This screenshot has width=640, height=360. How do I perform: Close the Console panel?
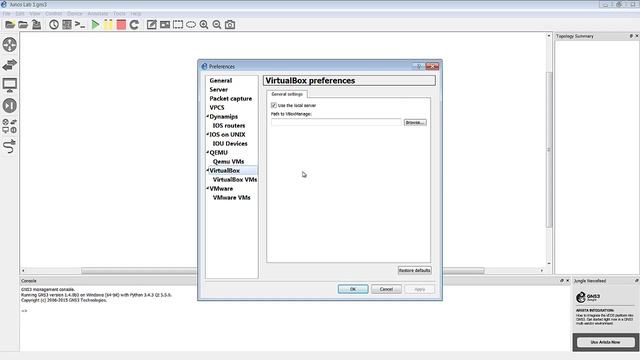point(567,281)
